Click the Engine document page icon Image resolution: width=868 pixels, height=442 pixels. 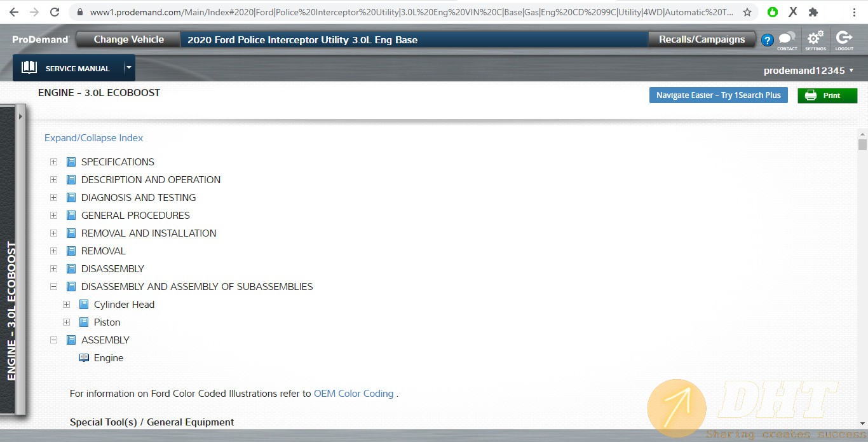(x=84, y=358)
